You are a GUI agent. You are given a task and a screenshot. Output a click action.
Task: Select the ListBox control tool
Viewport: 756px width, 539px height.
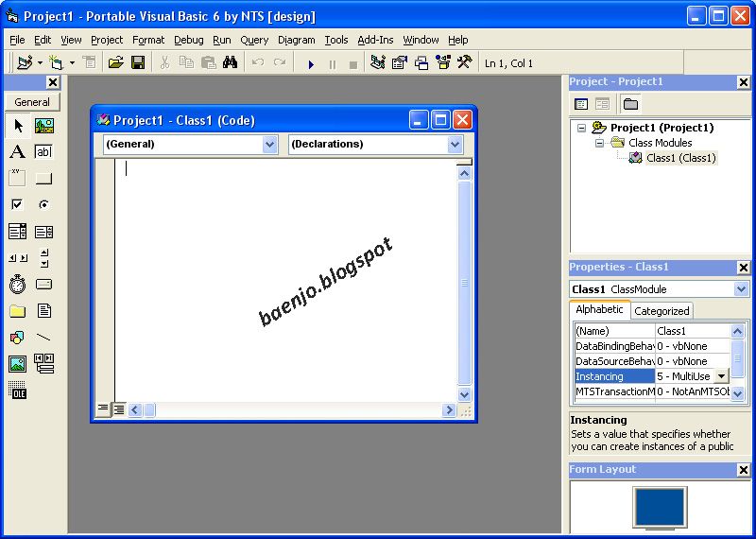(43, 232)
